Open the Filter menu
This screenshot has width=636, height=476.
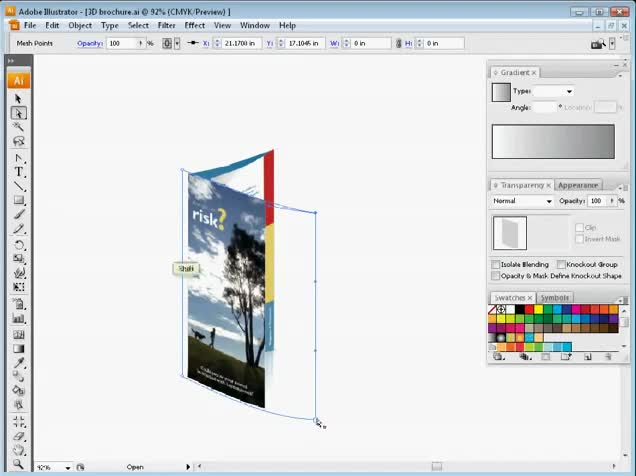[x=166, y=26]
